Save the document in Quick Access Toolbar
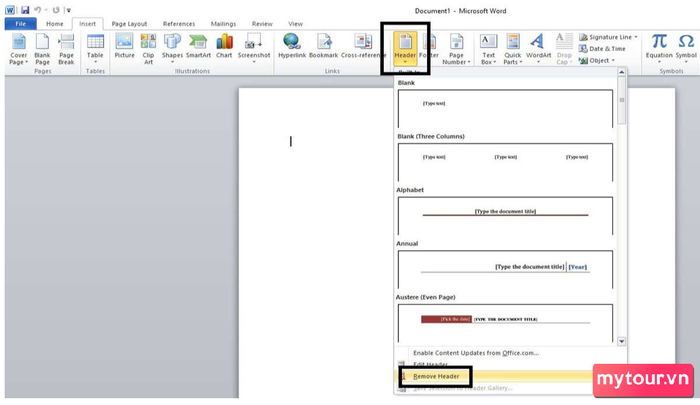The height and width of the screenshot is (405, 700). (25, 10)
